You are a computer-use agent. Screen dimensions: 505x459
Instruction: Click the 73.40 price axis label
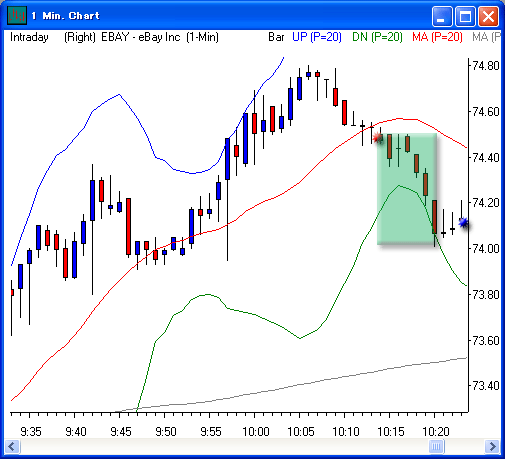coord(486,386)
